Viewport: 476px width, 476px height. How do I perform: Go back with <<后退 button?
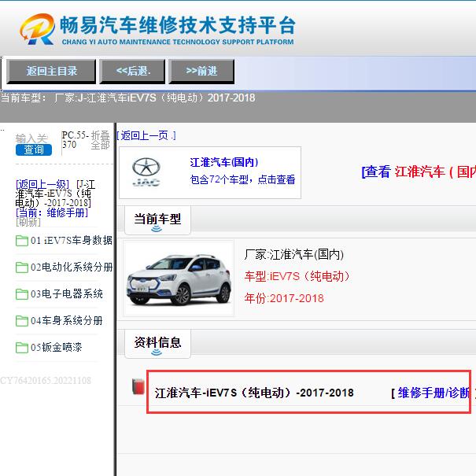tap(132, 72)
